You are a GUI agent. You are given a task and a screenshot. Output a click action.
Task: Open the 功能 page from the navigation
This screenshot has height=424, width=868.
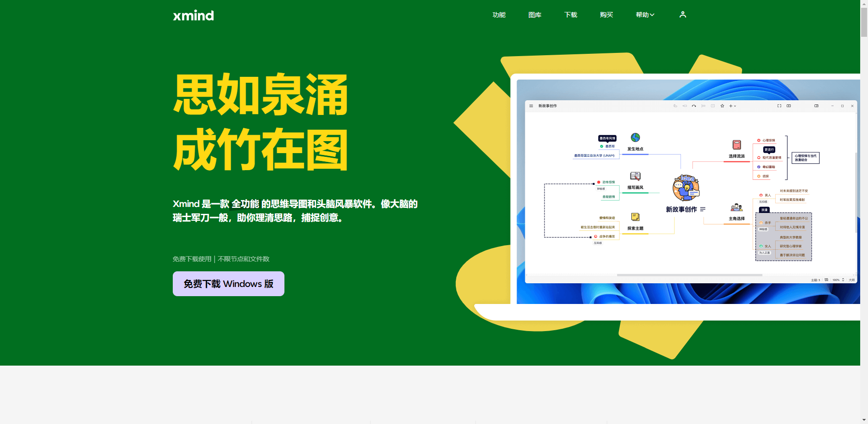click(x=499, y=15)
